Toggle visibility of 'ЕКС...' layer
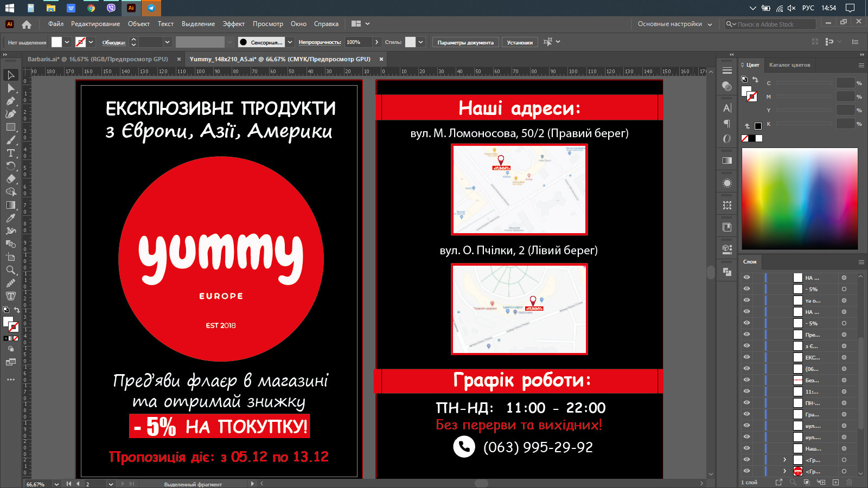 click(747, 357)
